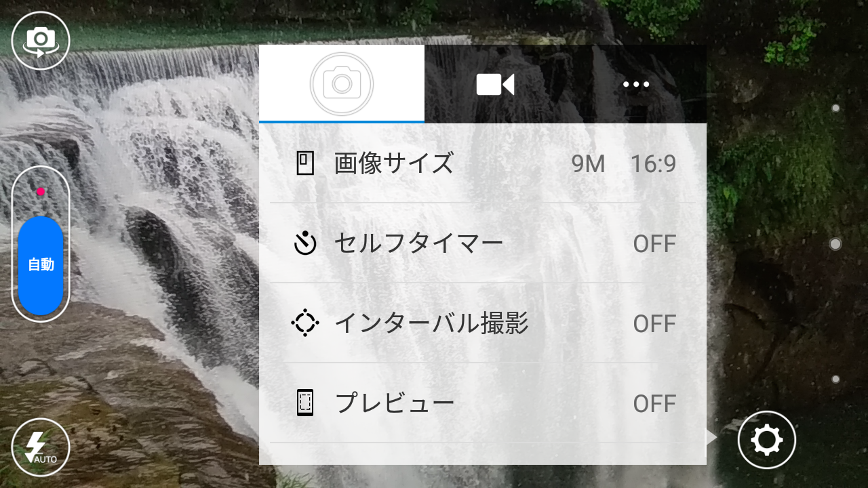The width and height of the screenshot is (868, 488).
Task: Open the 16:9 aspect ratio option
Action: pyautogui.click(x=653, y=164)
